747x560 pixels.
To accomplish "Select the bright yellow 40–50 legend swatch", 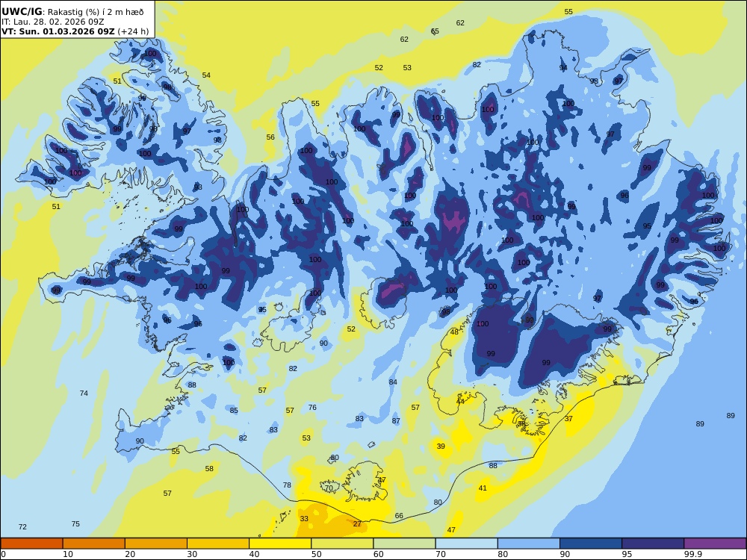I will [x=280, y=544].
